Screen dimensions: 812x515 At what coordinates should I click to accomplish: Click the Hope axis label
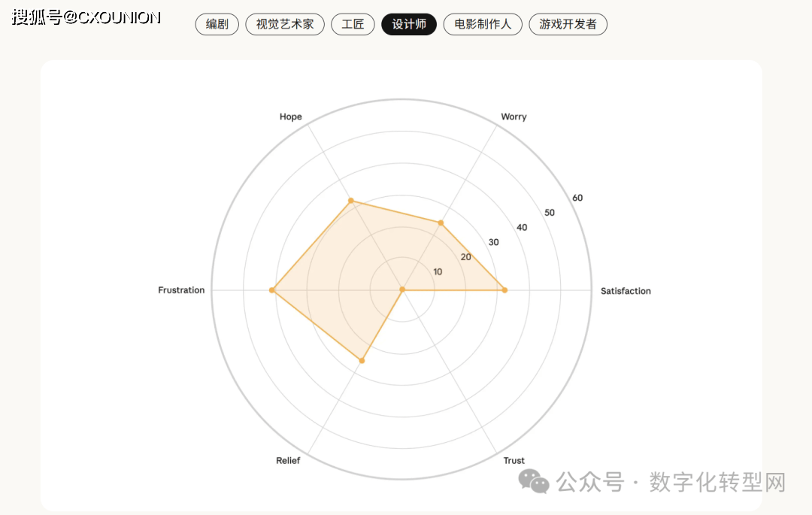[x=290, y=117]
